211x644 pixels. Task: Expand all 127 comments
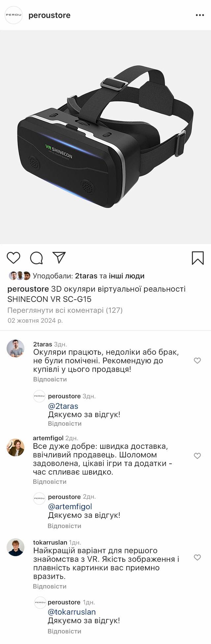[65, 310]
